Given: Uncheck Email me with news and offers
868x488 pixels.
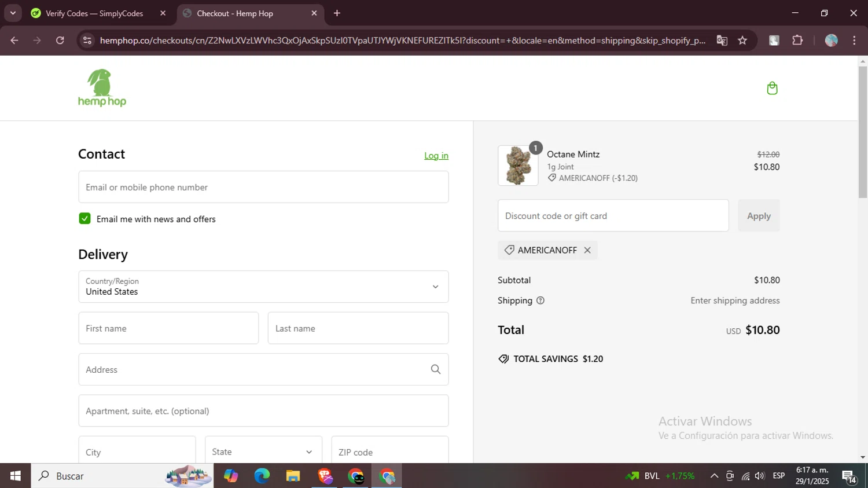Looking at the screenshot, I should 84,219.
